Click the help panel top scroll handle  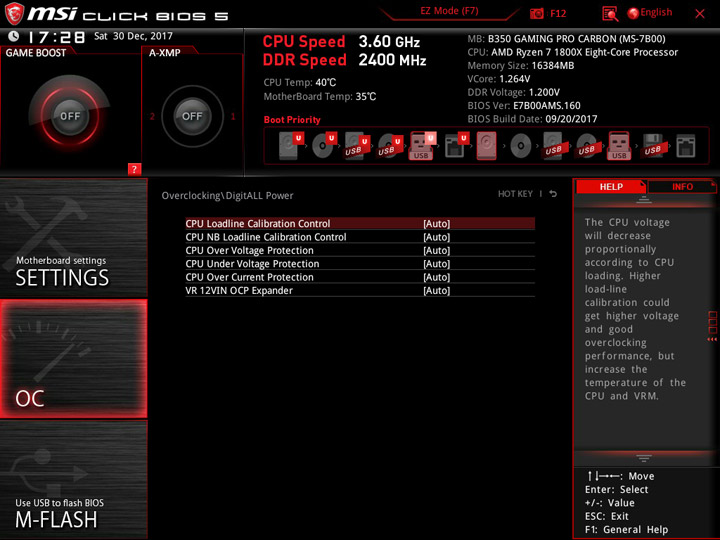coord(644,199)
